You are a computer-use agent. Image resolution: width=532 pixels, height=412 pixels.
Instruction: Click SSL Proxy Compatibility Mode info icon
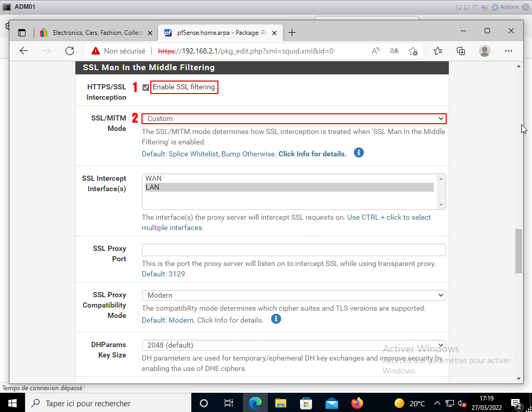tap(276, 319)
